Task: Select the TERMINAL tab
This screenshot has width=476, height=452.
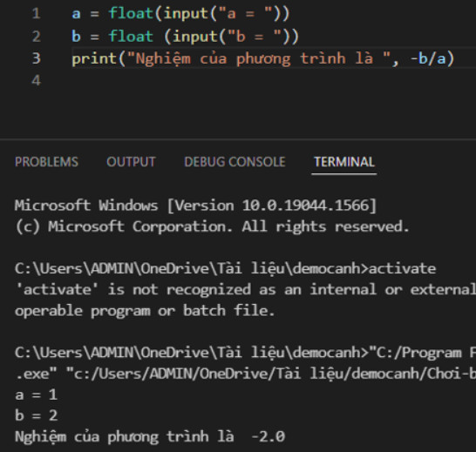Action: pyautogui.click(x=344, y=162)
